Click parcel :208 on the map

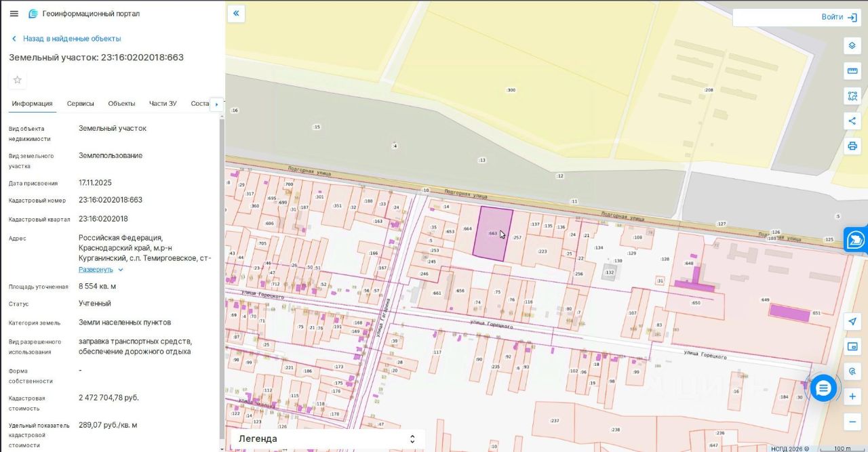[x=709, y=90]
